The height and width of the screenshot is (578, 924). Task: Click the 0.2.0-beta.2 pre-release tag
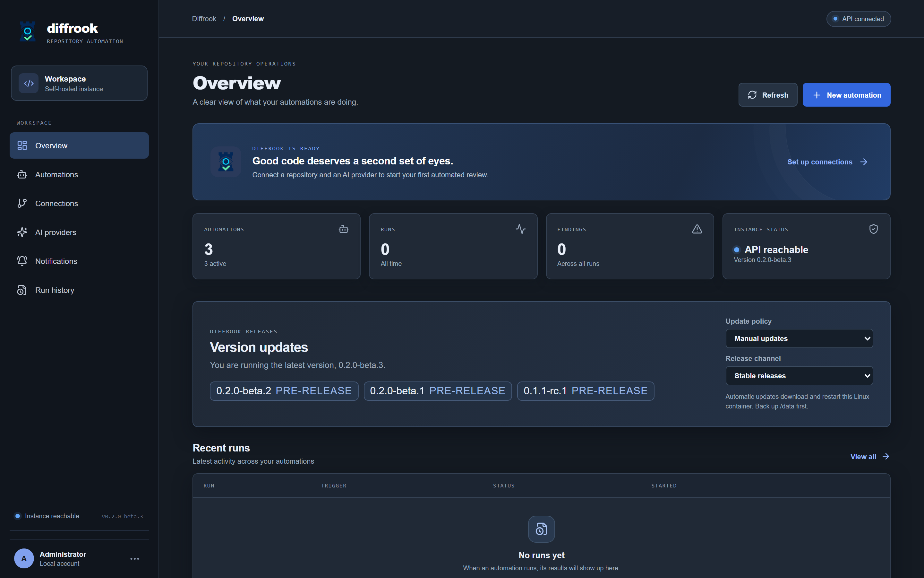pos(284,391)
